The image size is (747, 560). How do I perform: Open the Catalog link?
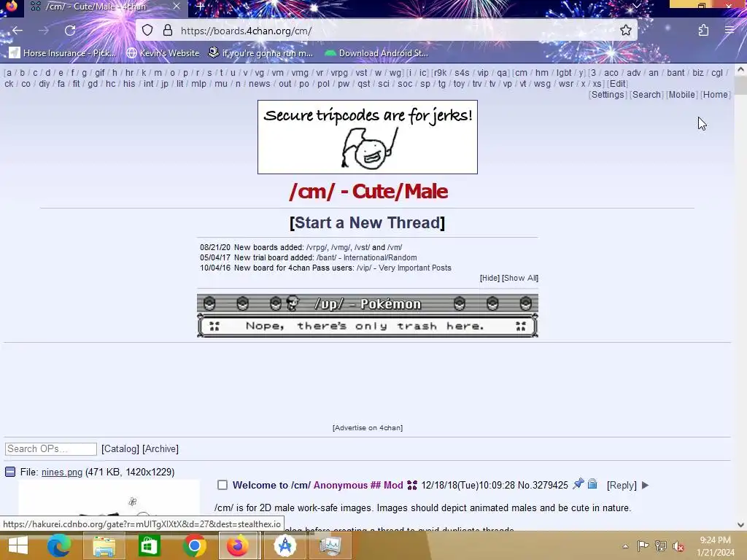[x=120, y=448]
